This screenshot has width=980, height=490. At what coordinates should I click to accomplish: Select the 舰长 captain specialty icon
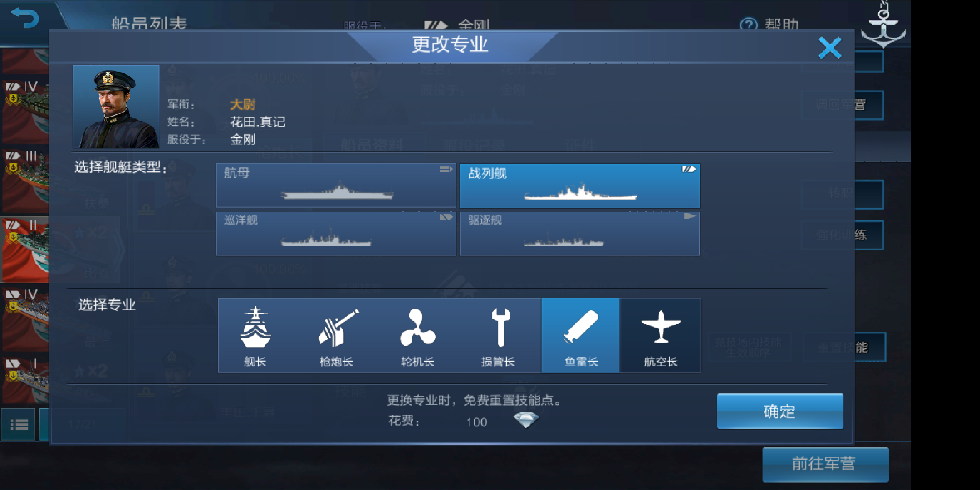(x=256, y=336)
